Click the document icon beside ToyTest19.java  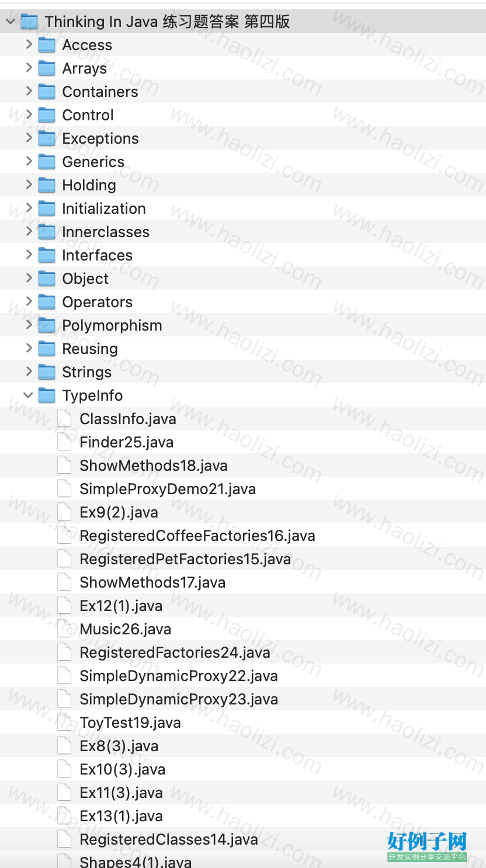point(64,723)
